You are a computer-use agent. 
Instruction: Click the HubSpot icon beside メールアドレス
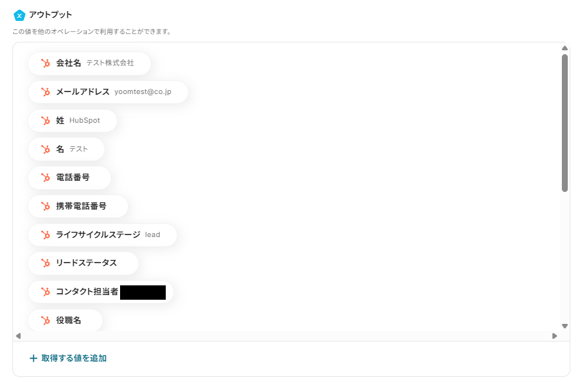coord(45,92)
